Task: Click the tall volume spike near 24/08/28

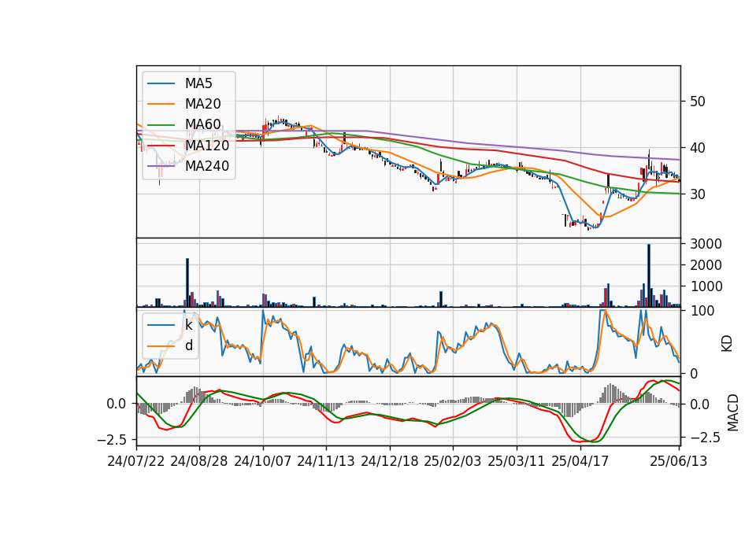Action: pyautogui.click(x=187, y=283)
